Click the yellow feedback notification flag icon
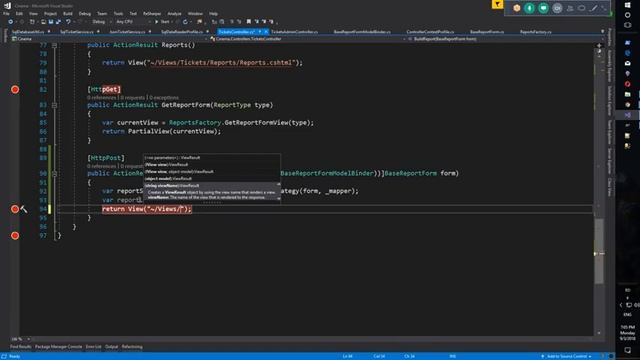640x360 pixels. (497, 4)
